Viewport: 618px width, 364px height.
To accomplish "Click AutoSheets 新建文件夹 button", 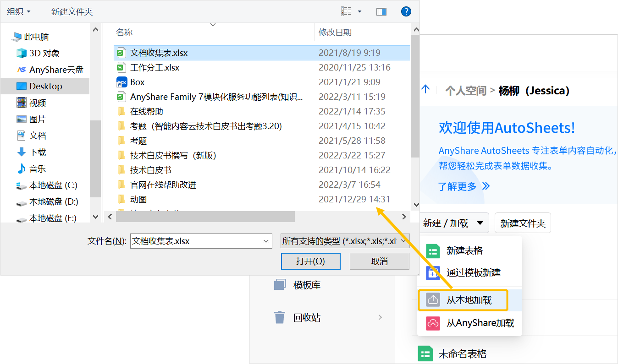I will click(523, 223).
